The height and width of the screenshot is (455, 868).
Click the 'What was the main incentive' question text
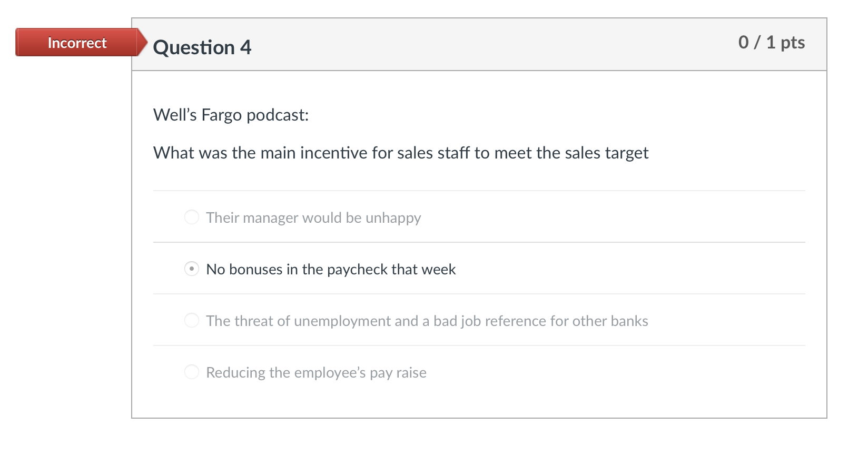click(x=401, y=153)
